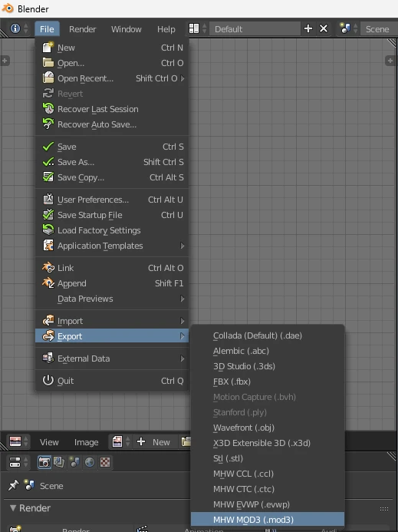Export as Collada (Default) (.dae)
The height and width of the screenshot is (532, 398).
tap(268, 335)
